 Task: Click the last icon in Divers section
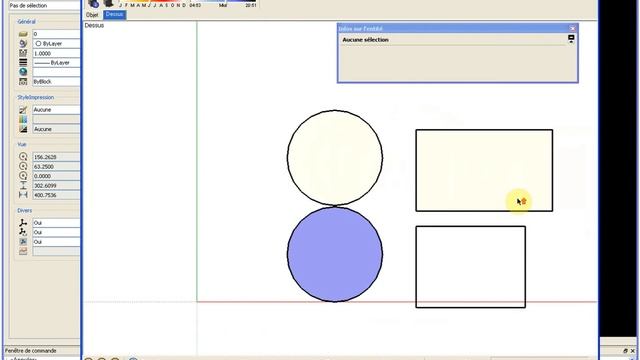pyautogui.click(x=23, y=251)
